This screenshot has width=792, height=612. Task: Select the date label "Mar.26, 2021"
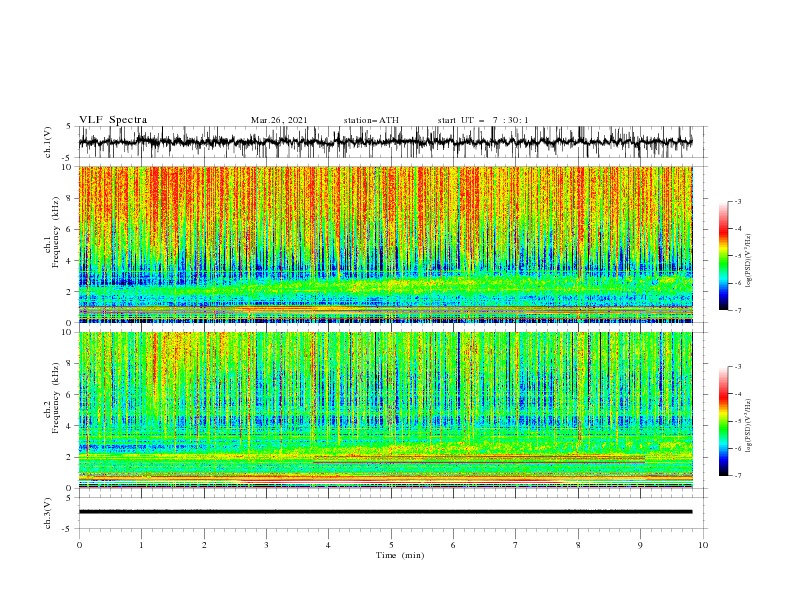click(279, 120)
